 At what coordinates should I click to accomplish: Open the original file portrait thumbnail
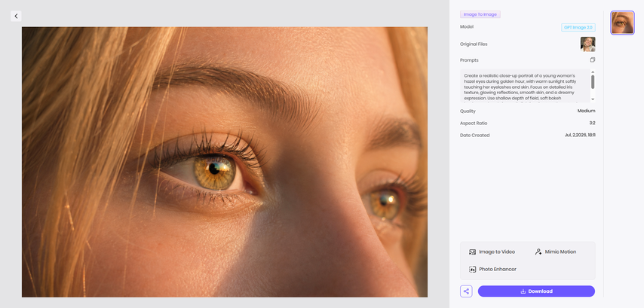tap(587, 44)
